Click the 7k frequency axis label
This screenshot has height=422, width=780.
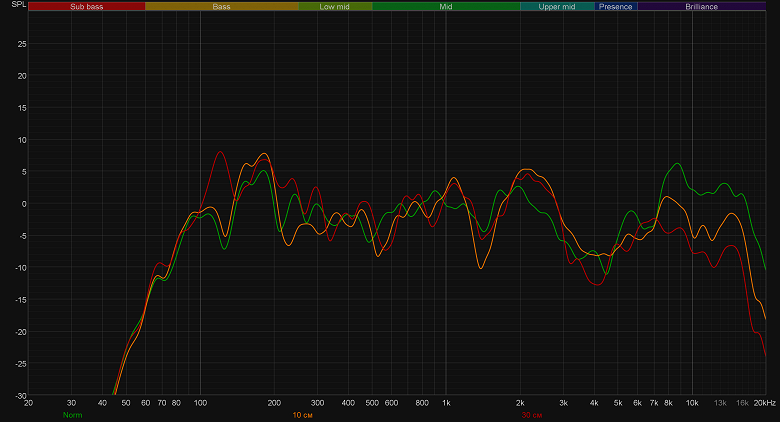point(654,403)
